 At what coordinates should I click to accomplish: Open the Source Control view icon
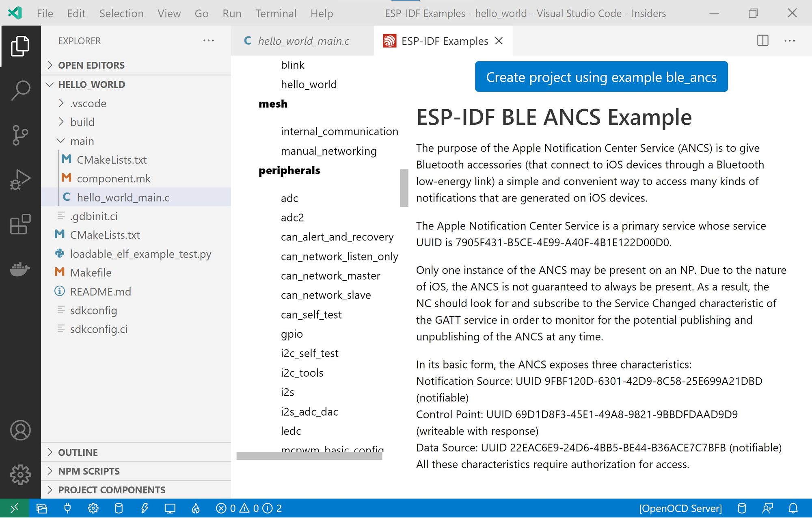[x=20, y=135]
